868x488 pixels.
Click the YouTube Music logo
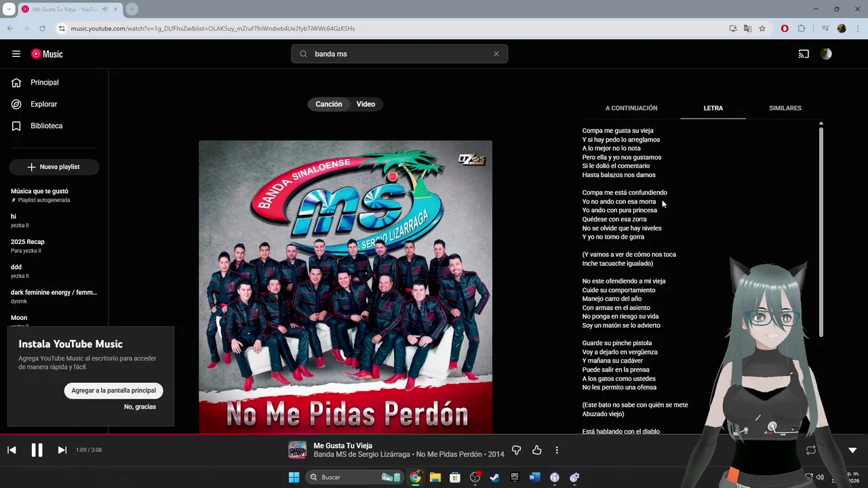coord(47,54)
